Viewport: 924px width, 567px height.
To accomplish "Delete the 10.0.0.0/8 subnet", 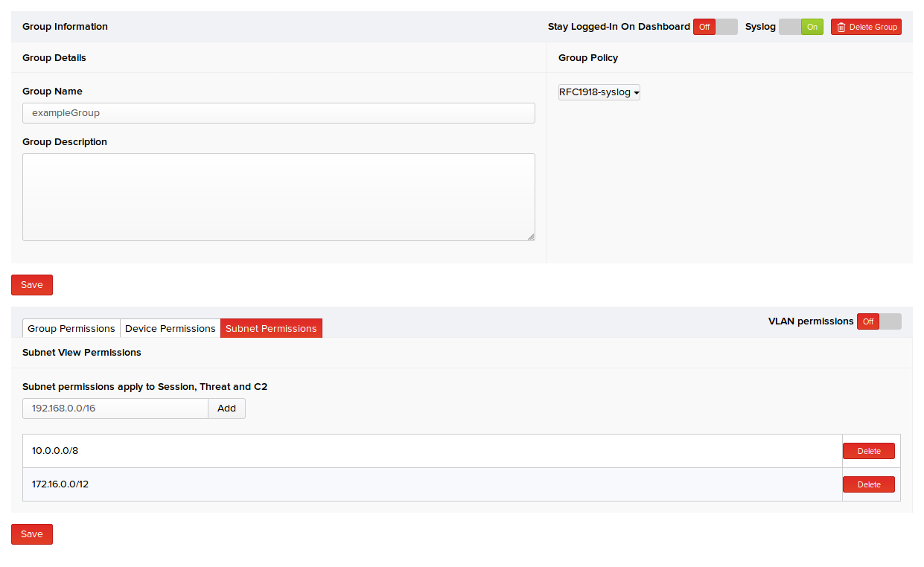I will (869, 451).
